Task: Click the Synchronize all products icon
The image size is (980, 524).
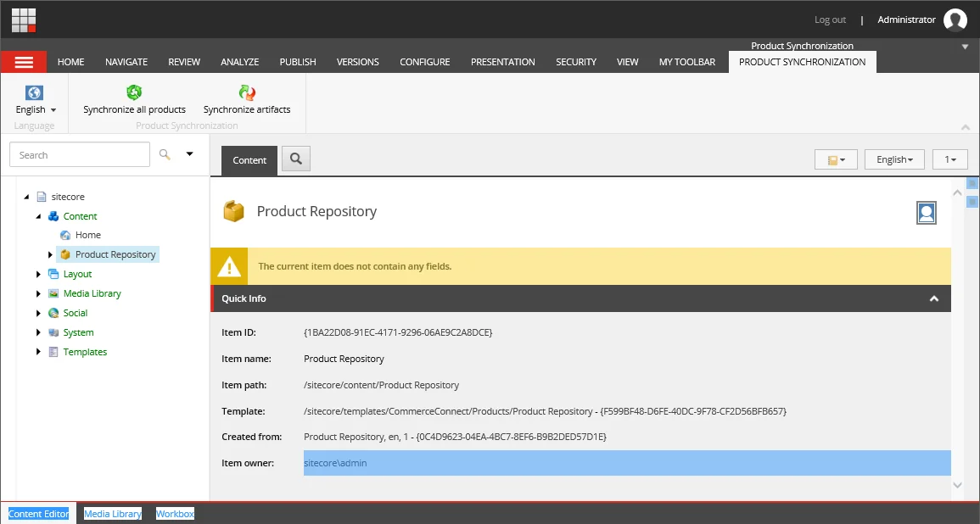Action: tap(134, 92)
